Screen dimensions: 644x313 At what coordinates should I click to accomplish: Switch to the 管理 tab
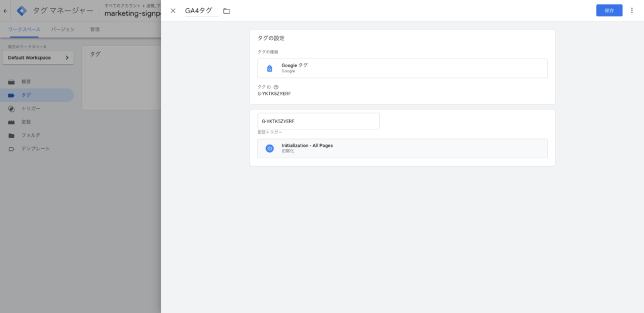point(95,30)
